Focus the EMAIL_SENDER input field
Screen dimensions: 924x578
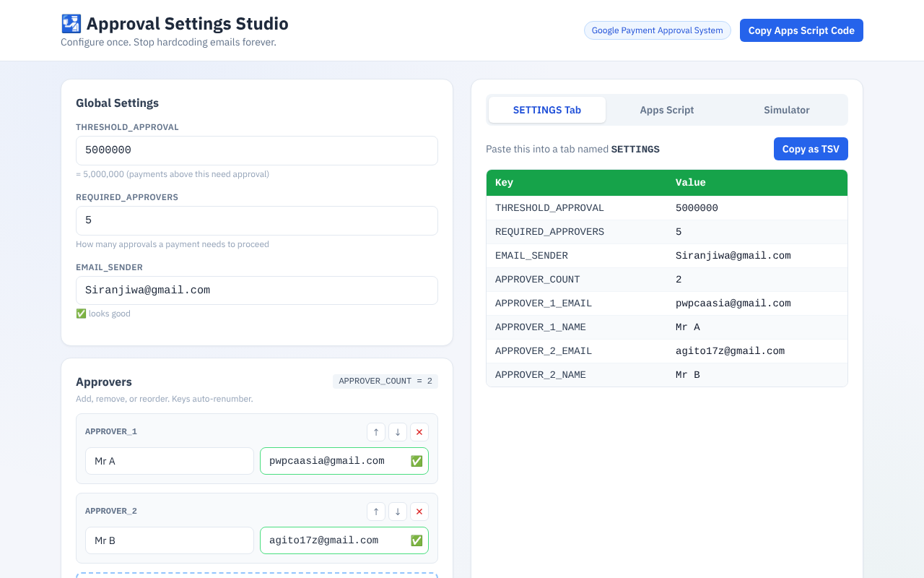257,290
